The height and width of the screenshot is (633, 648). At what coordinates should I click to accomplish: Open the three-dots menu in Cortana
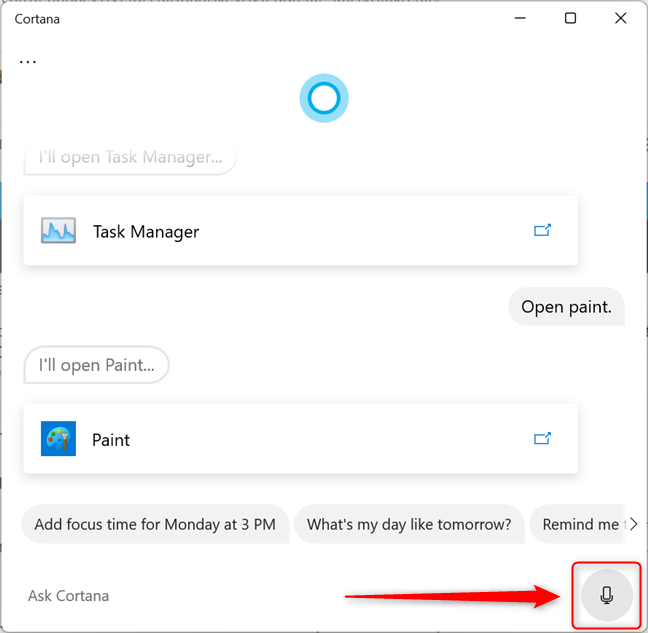click(x=28, y=62)
